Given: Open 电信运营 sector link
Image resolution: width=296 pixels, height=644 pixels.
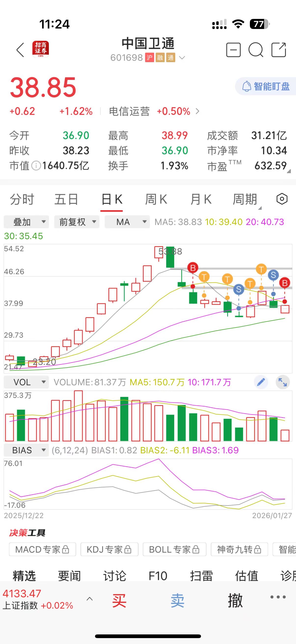Looking at the screenshot, I should (x=154, y=111).
